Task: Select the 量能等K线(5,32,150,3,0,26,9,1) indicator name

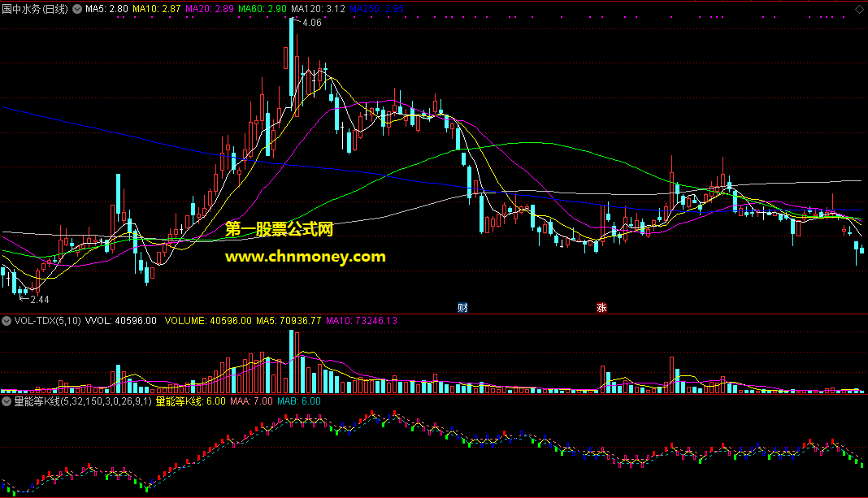Action: point(82,401)
